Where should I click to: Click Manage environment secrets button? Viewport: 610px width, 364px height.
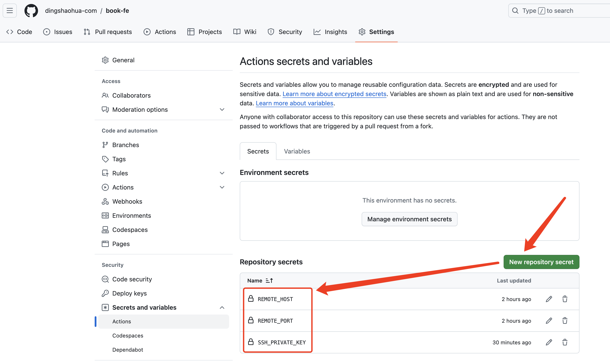410,219
